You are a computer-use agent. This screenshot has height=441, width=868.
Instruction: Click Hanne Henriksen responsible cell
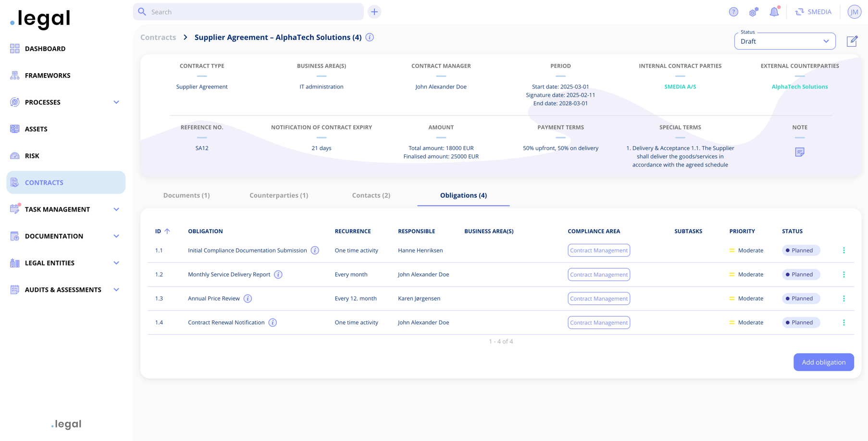(421, 251)
